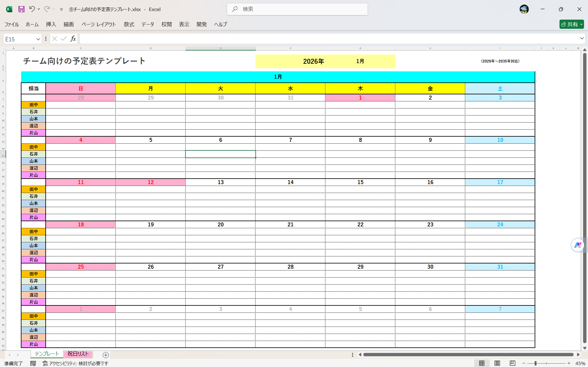Click inside the 検索 search box
This screenshot has height=367, width=588.
click(297, 9)
